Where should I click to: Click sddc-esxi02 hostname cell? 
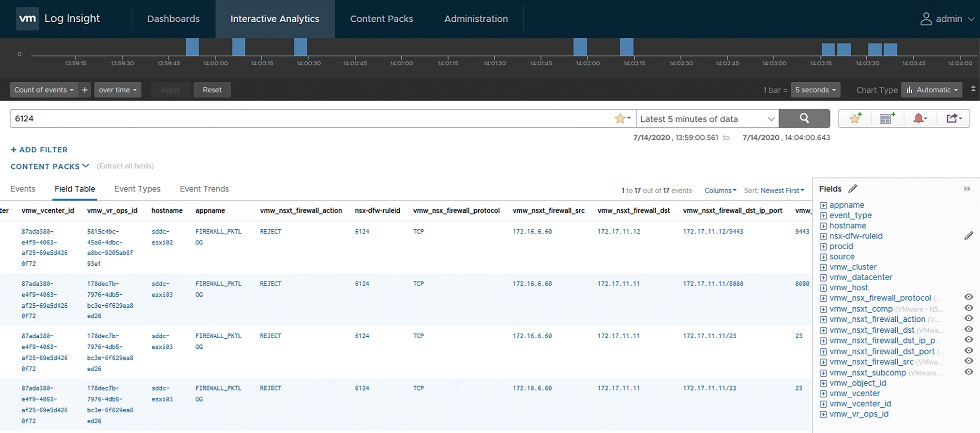pos(162,237)
